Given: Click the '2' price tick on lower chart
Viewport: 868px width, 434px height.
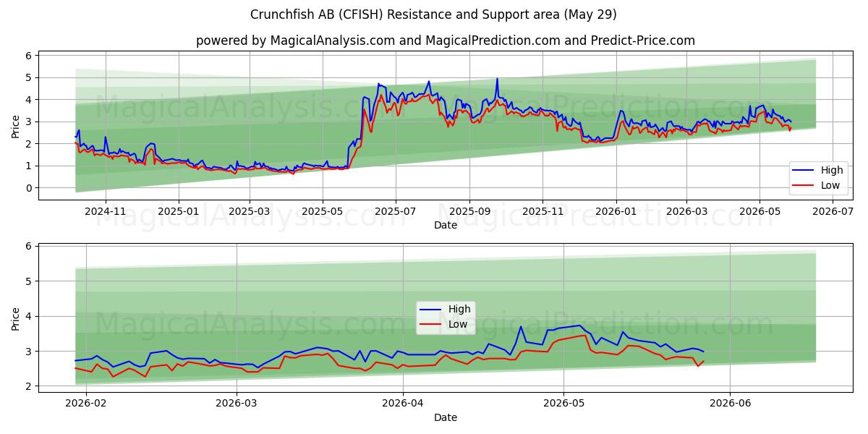Looking at the screenshot, I should coord(29,387).
